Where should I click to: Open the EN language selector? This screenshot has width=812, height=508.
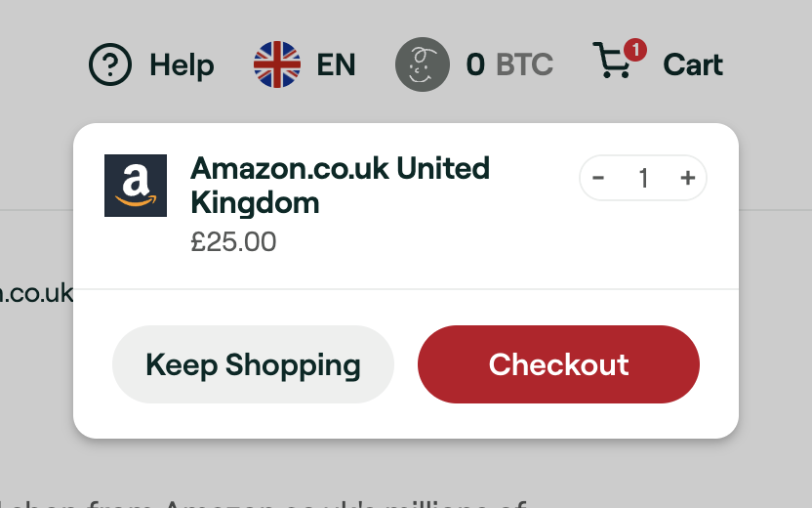point(336,64)
